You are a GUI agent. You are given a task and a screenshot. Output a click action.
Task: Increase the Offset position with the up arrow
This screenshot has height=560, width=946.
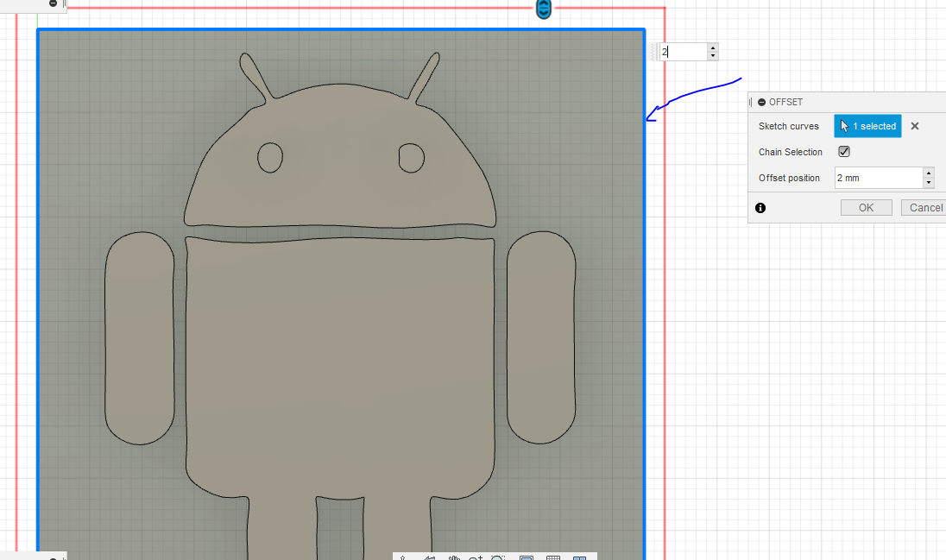(x=929, y=173)
